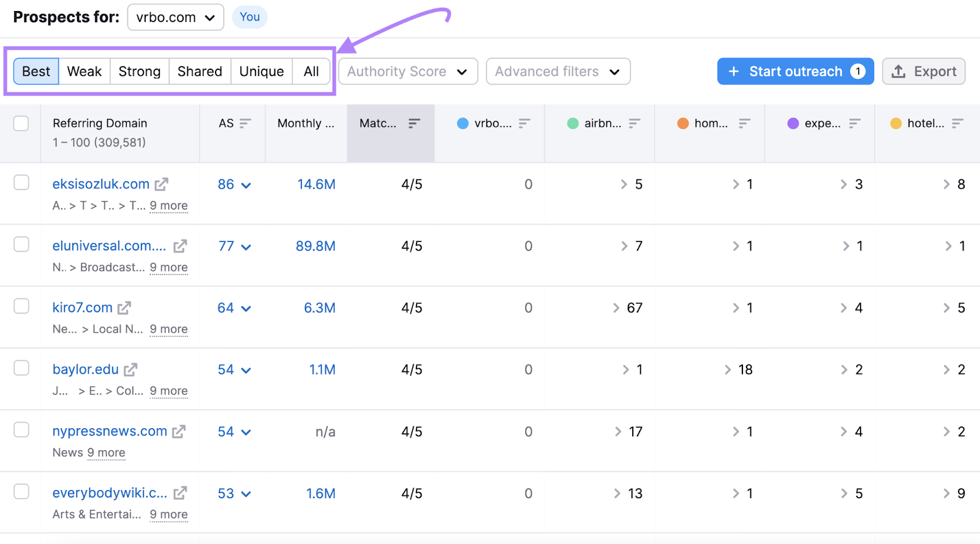The width and height of the screenshot is (980, 544).
Task: Sort by the Matches column icon
Action: click(x=414, y=123)
